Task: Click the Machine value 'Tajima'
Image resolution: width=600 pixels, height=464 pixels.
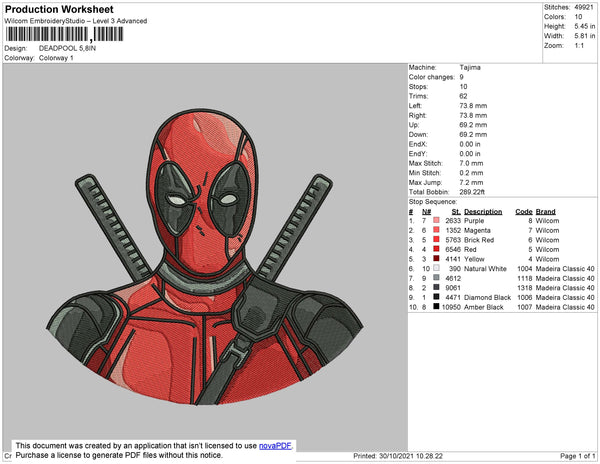Action: [x=470, y=67]
